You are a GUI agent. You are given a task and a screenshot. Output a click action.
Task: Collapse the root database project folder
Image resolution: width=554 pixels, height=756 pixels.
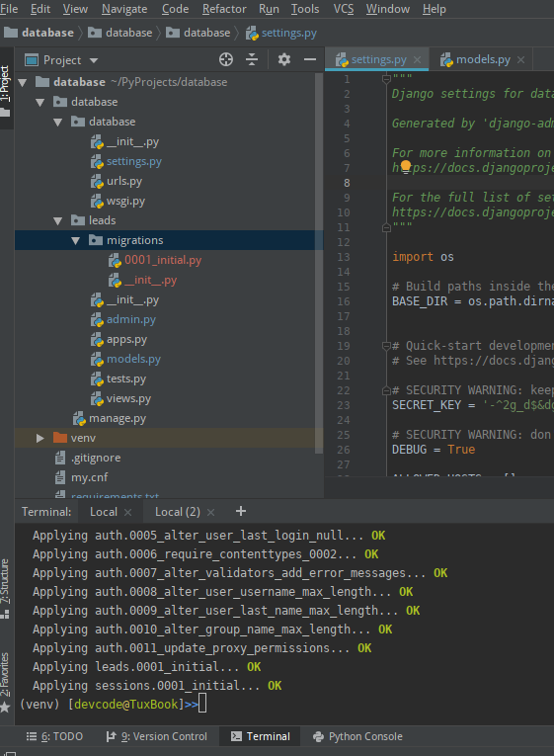coord(22,82)
